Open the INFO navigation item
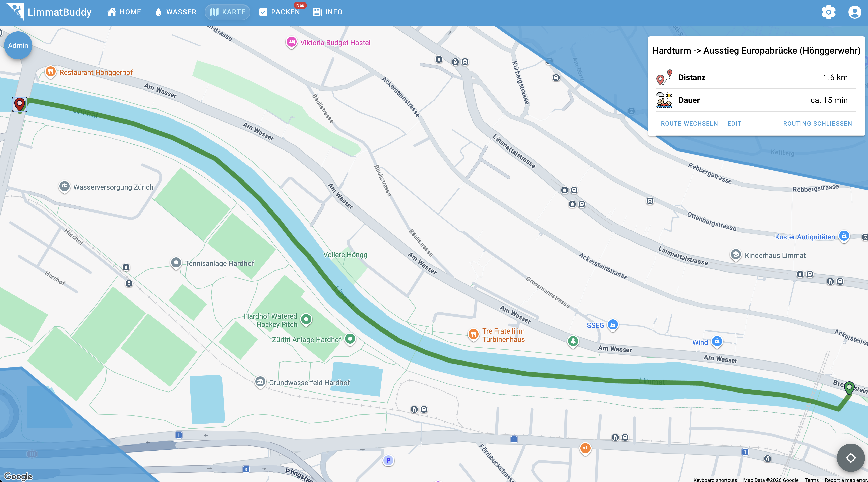Viewport: 868px width, 482px height. [328, 12]
